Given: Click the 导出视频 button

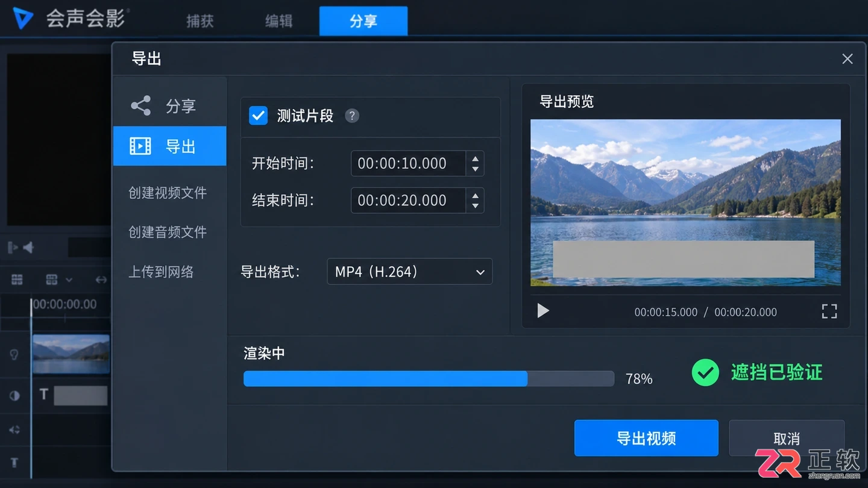Looking at the screenshot, I should tap(646, 438).
